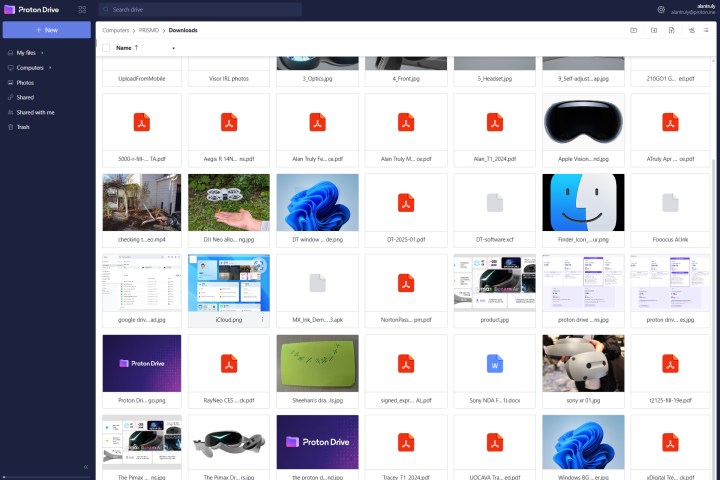Click the upload file toolbar icon
This screenshot has width=720, height=480.
[672, 30]
